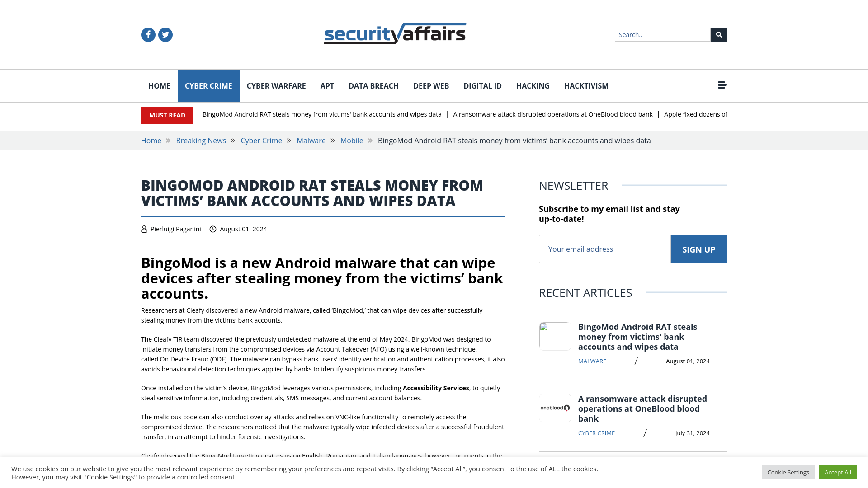Click the Twitter social icon
This screenshot has height=488, width=868.
(x=165, y=34)
